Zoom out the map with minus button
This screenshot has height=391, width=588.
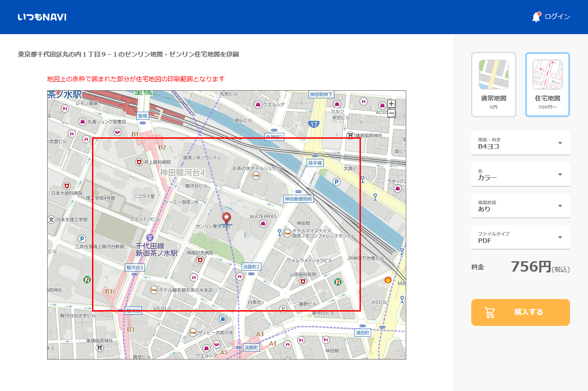click(391, 113)
